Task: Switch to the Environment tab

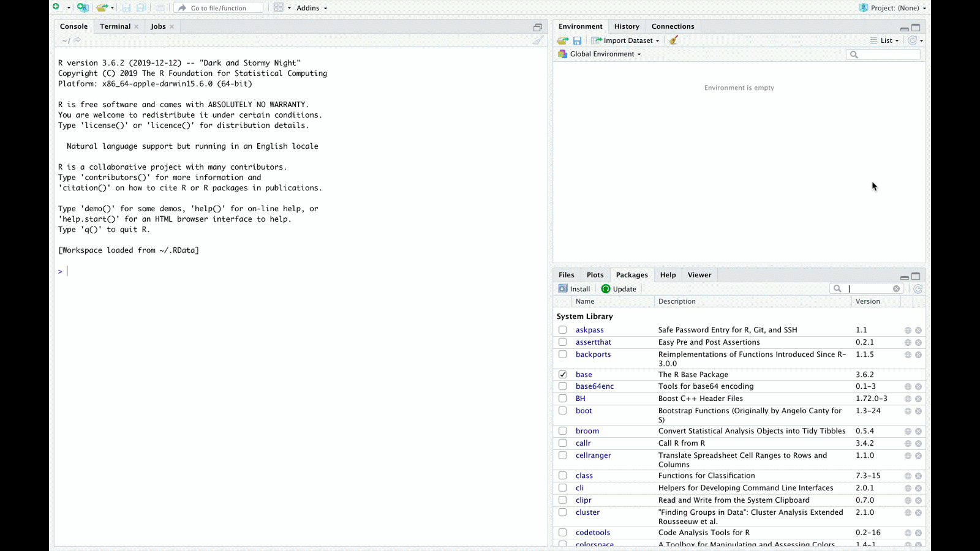Action: click(x=581, y=26)
